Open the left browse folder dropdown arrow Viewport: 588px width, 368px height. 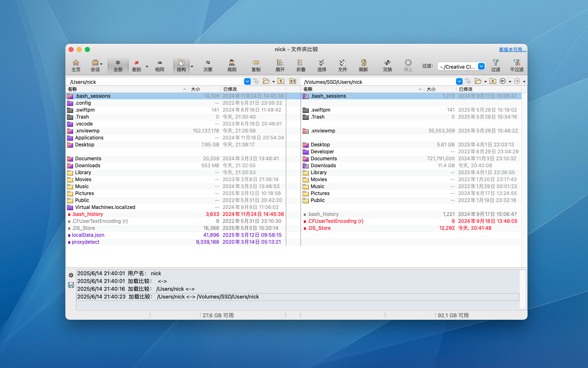[274, 82]
